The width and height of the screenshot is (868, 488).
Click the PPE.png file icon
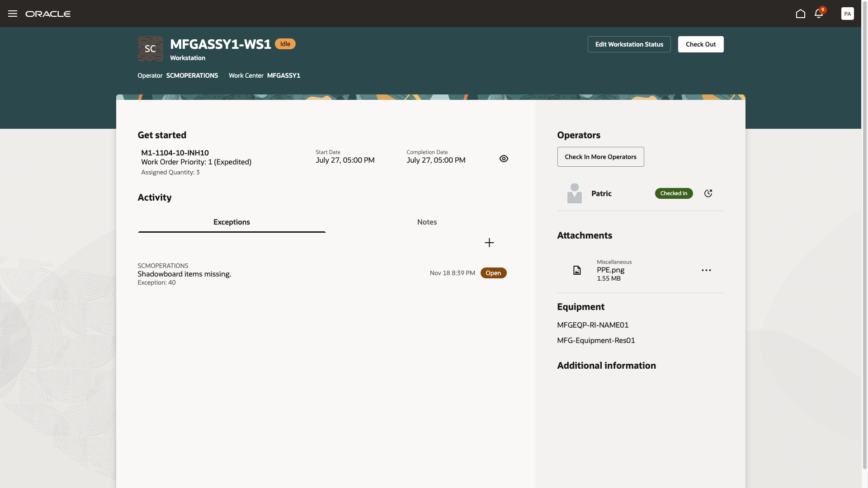pos(577,270)
